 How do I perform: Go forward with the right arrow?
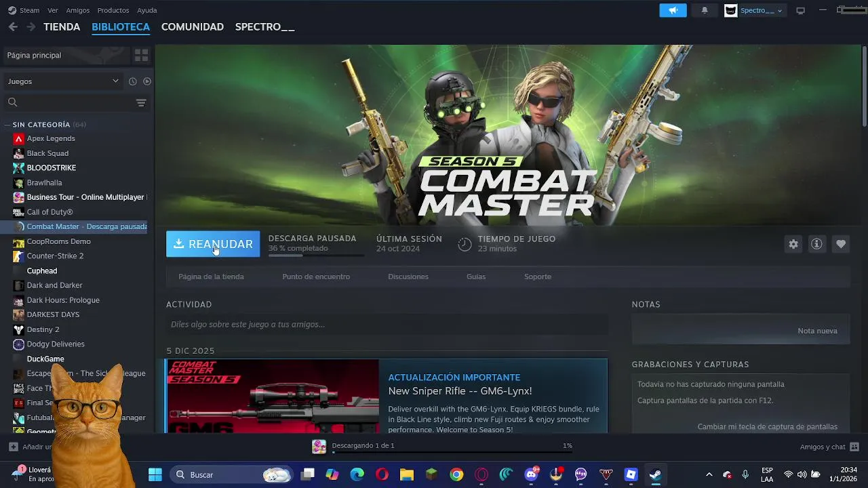[x=31, y=27]
